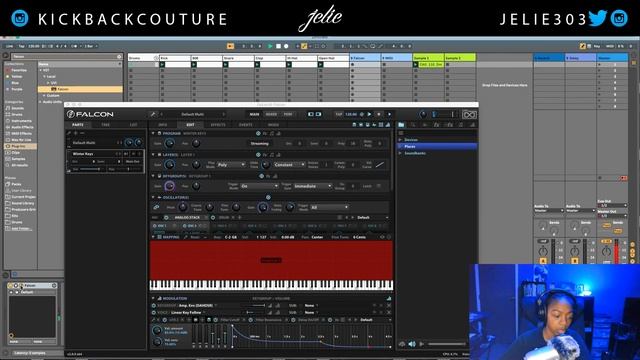The image size is (640, 360).
Task: Switch to the Effects tab
Action: point(218,124)
